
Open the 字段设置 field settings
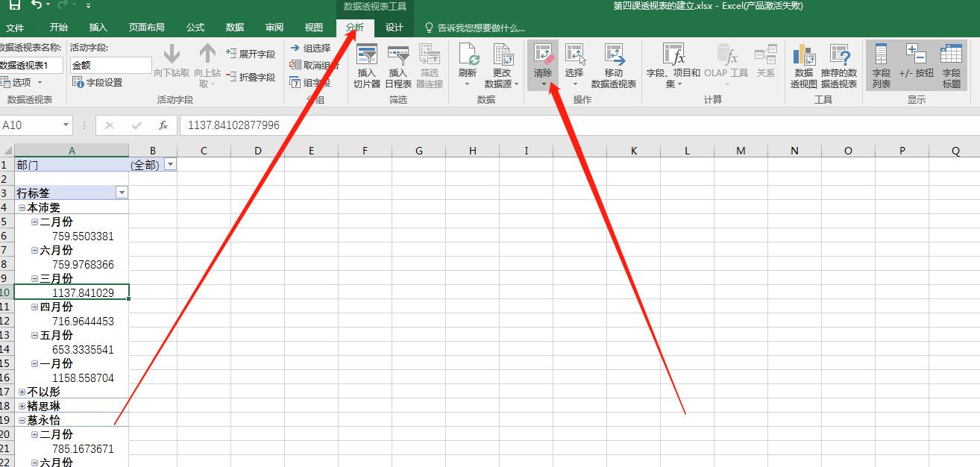[98, 83]
